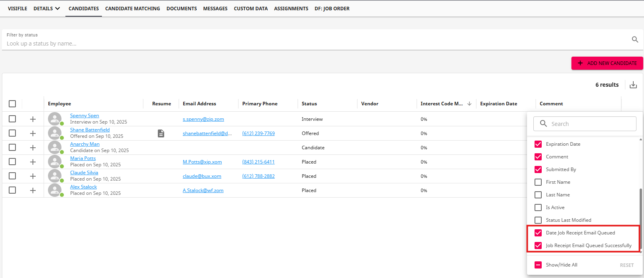The width and height of the screenshot is (644, 278).
Task: Sort by the Employee column header
Action: click(59, 104)
